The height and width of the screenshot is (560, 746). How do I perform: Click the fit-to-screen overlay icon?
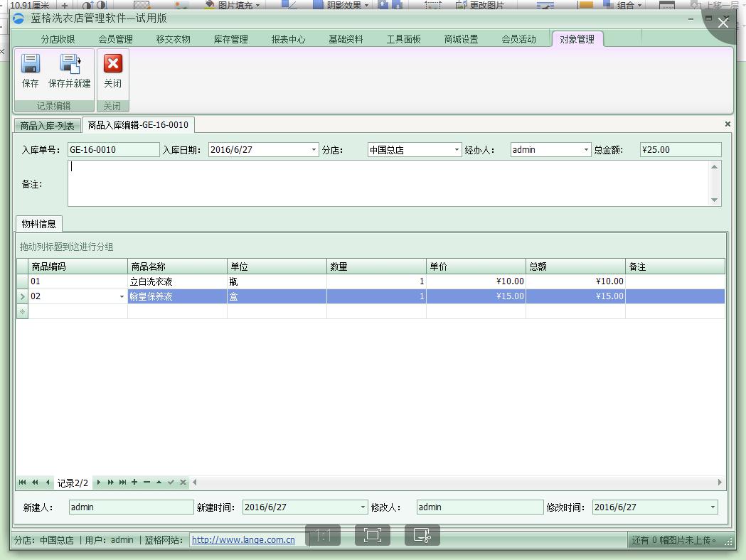tap(373, 536)
